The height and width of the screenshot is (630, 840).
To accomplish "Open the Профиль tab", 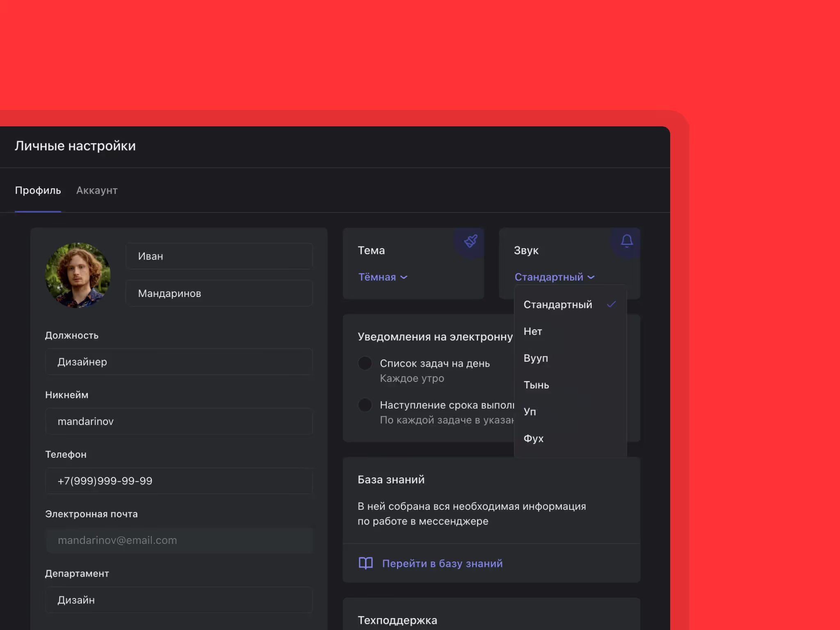I will (x=38, y=190).
